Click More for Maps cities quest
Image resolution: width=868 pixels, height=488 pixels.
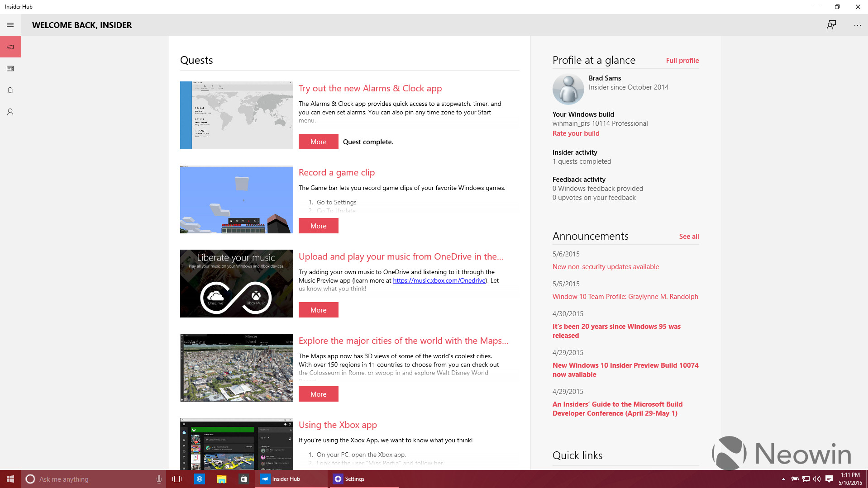[318, 394]
